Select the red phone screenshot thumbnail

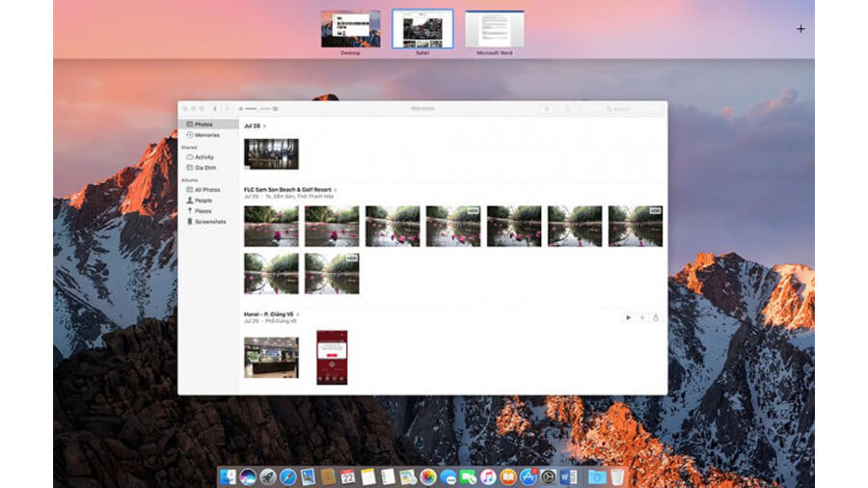click(x=332, y=358)
